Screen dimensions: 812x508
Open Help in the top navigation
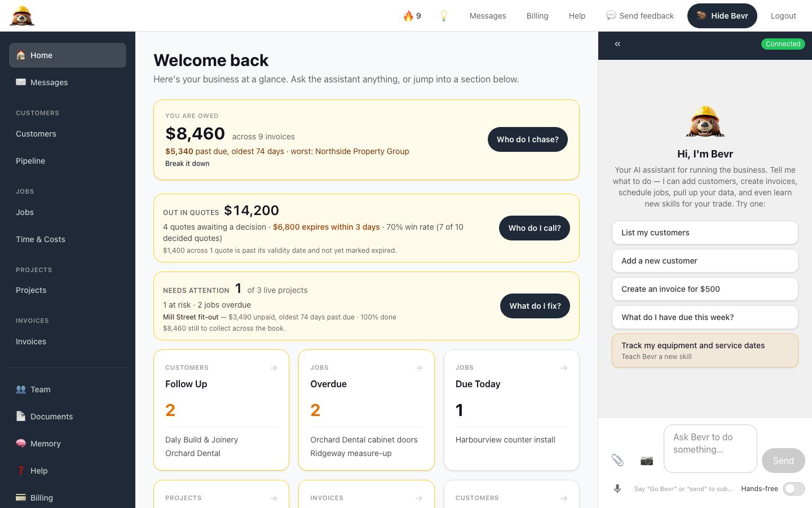tap(577, 16)
